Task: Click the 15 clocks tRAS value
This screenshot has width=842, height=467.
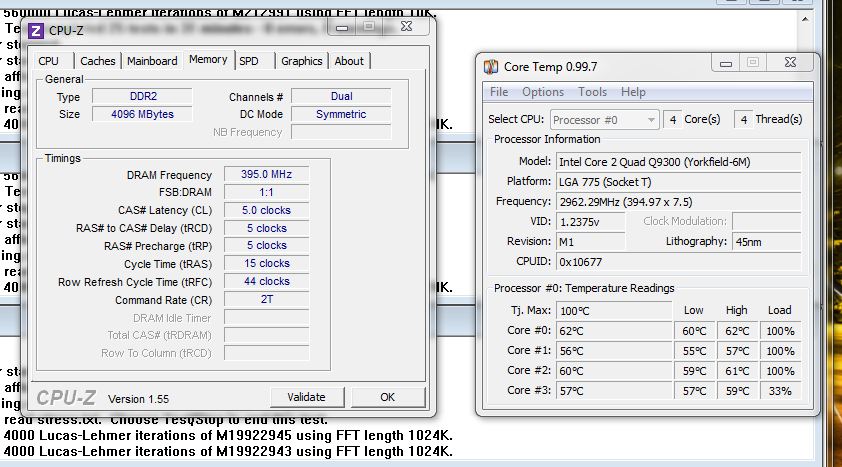Action: coord(266,264)
